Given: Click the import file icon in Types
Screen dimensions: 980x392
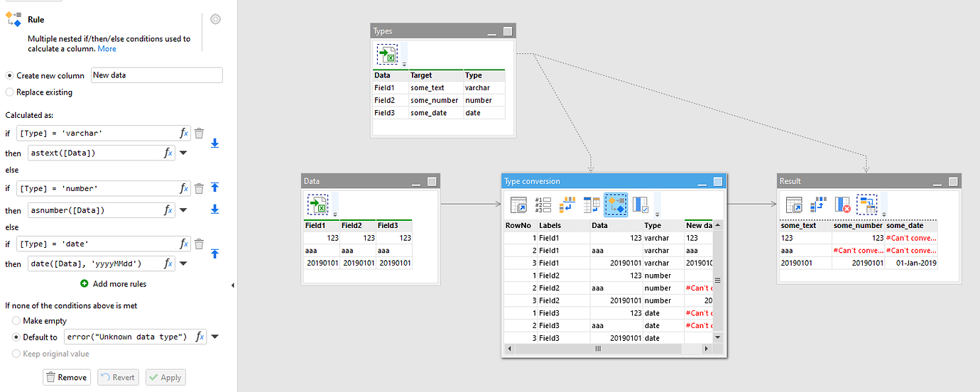Looking at the screenshot, I should (387, 55).
